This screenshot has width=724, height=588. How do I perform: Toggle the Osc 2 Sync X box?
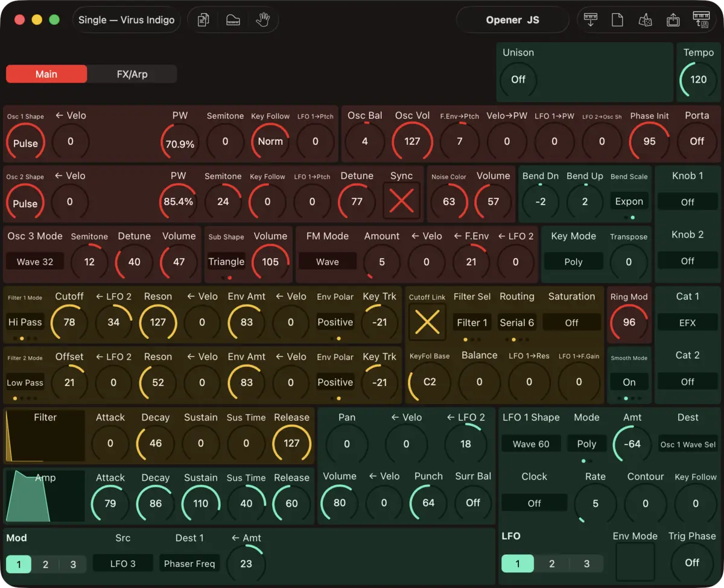[401, 201]
